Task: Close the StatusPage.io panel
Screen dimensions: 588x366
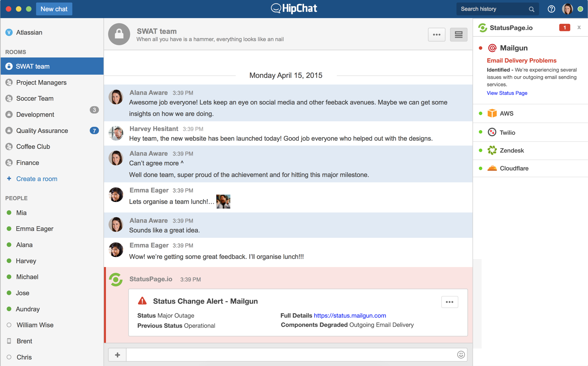Action: click(579, 27)
